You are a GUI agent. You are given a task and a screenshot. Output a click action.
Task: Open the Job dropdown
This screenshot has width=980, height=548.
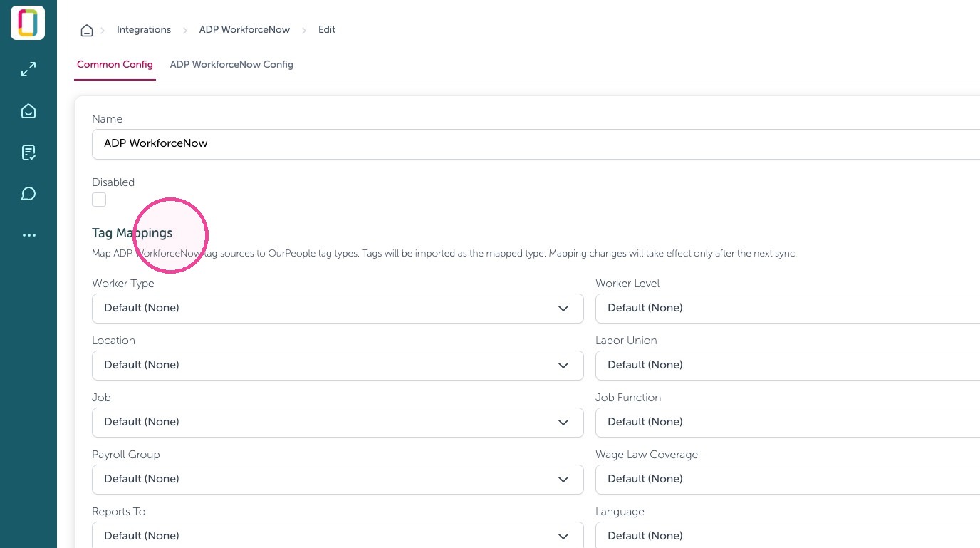pyautogui.click(x=338, y=423)
